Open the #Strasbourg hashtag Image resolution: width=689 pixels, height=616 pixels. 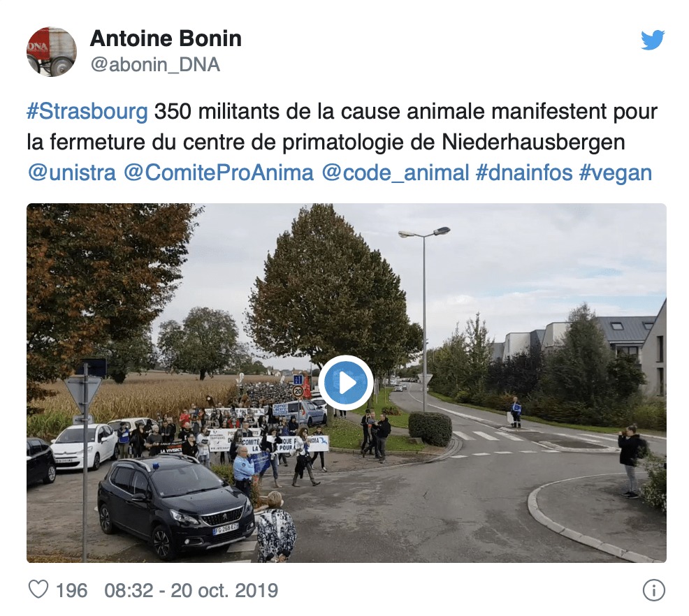tap(87, 112)
